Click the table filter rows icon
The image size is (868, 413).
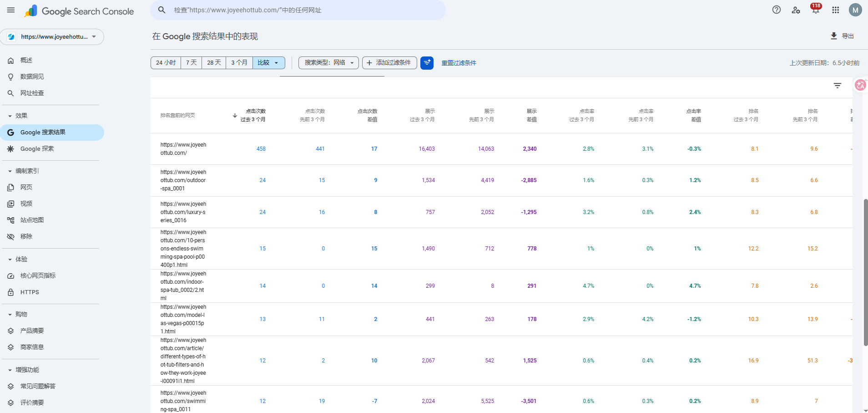[x=838, y=86]
